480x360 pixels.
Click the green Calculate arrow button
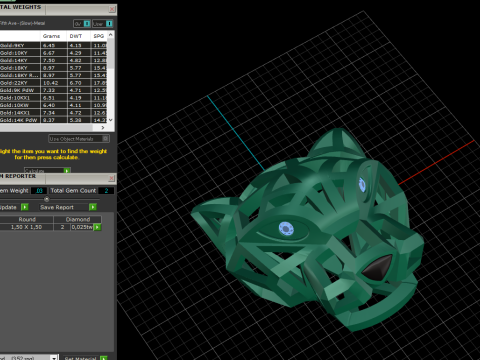click(x=67, y=171)
